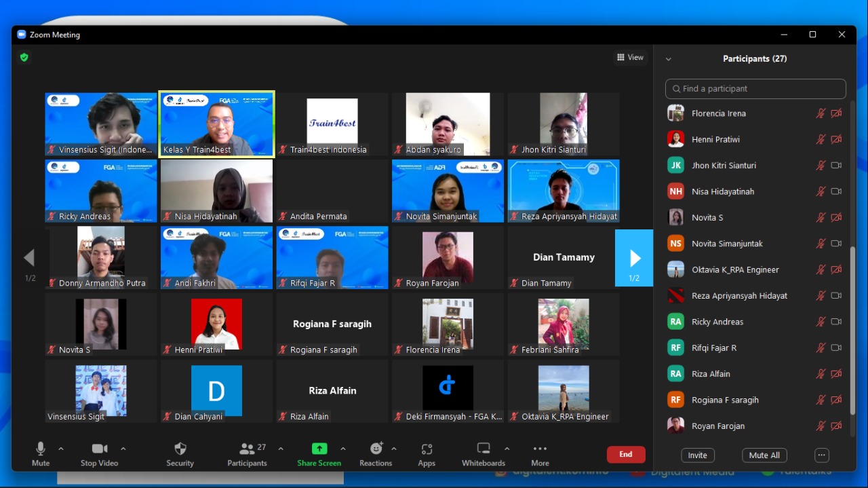This screenshot has width=868, height=488.
Task: Open participants panel ellipsis menu
Action: 822,455
